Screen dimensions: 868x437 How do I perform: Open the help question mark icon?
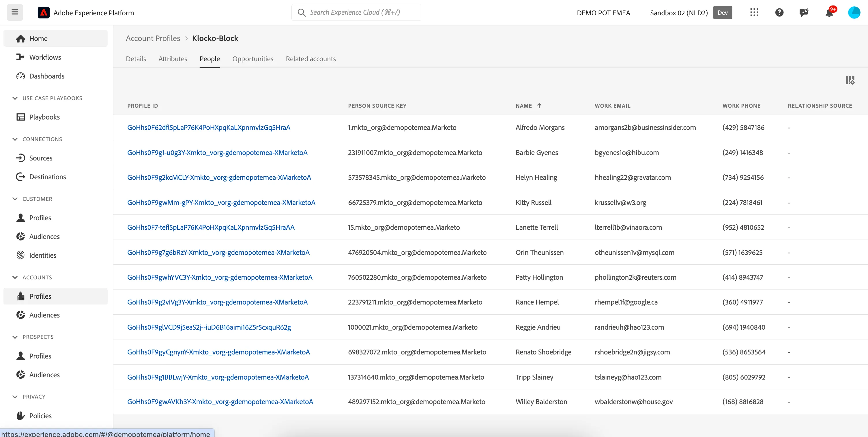(779, 13)
